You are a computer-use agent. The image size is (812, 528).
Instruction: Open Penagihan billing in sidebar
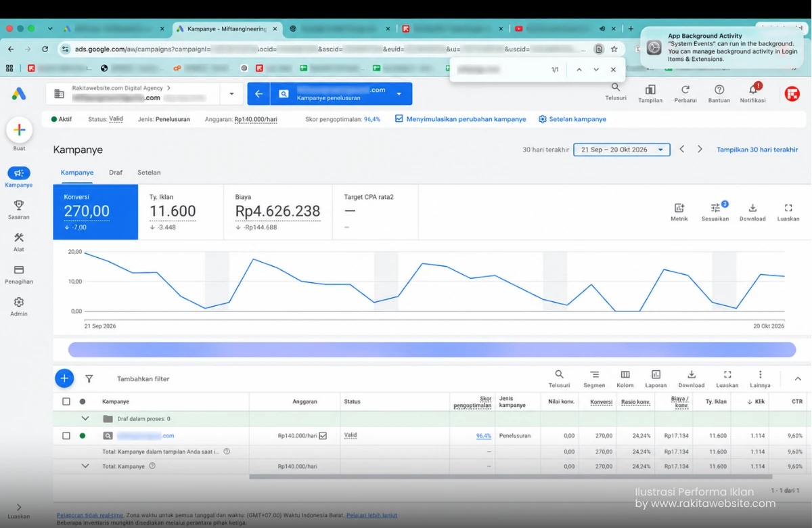click(x=19, y=274)
